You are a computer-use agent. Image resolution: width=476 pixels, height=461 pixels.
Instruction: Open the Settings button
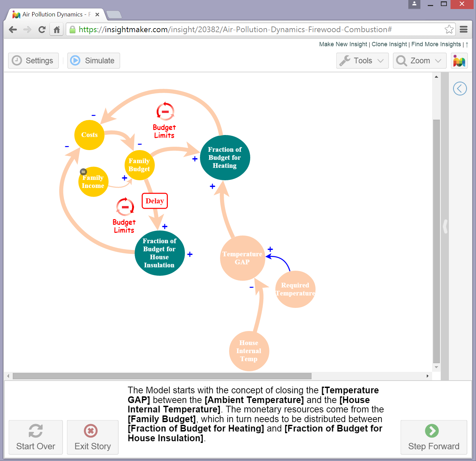33,61
